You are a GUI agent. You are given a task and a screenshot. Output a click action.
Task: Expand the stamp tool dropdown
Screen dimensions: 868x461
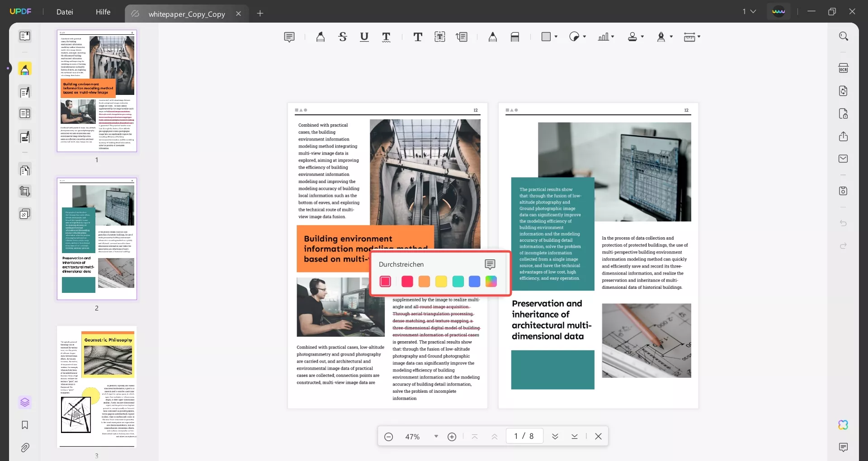click(x=642, y=37)
